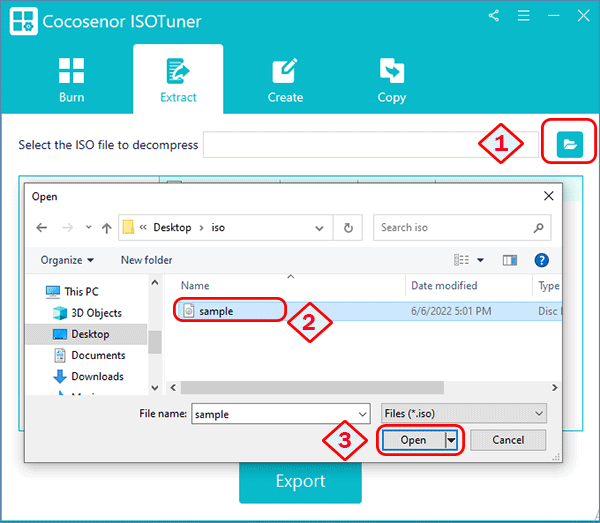Change the view layout icon
This screenshot has width=600, height=523.
pyautogui.click(x=461, y=260)
